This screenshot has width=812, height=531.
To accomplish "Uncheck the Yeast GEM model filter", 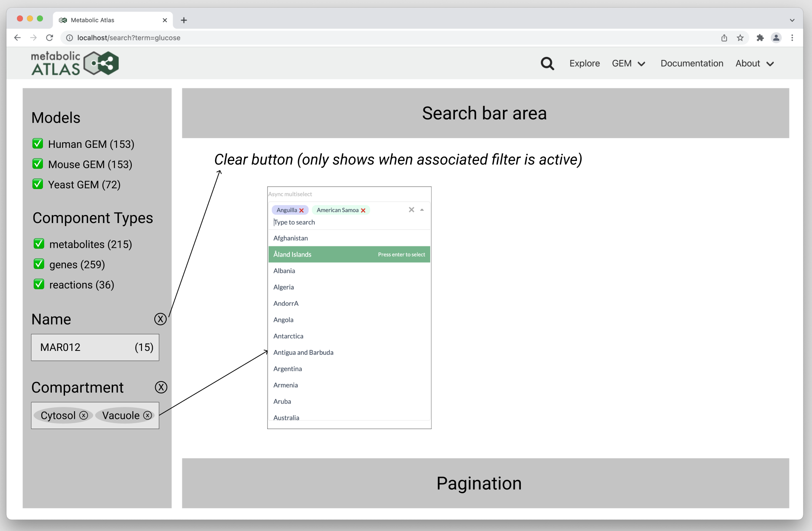I will tap(37, 184).
